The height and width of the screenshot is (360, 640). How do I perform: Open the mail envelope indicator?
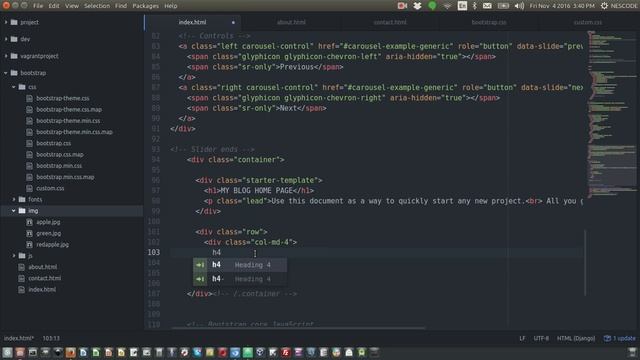487,6
